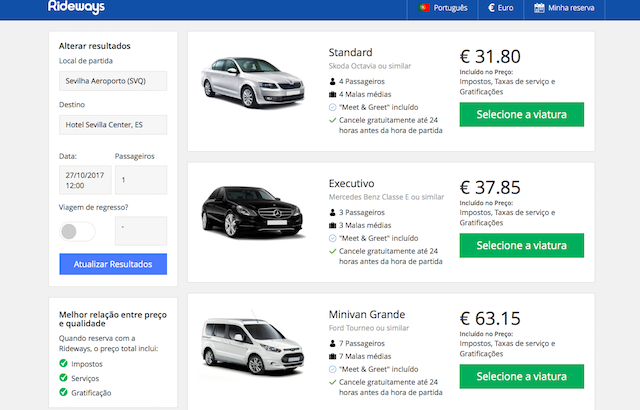Click the € 31.80 price
Image resolution: width=640 pixels, height=410 pixels.
point(490,56)
